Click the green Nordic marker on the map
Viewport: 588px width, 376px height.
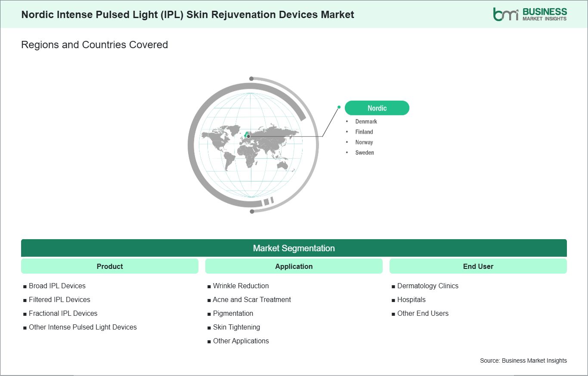[x=247, y=134]
